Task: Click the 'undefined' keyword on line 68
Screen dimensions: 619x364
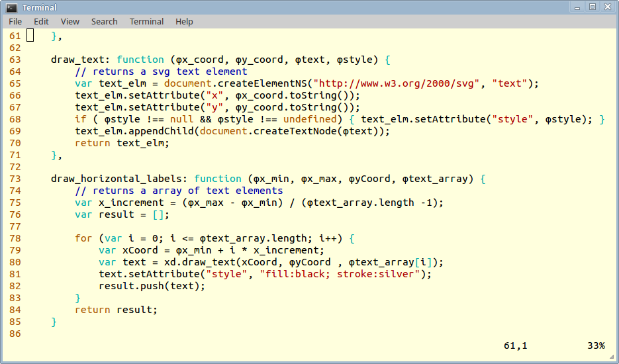Action: 310,119
